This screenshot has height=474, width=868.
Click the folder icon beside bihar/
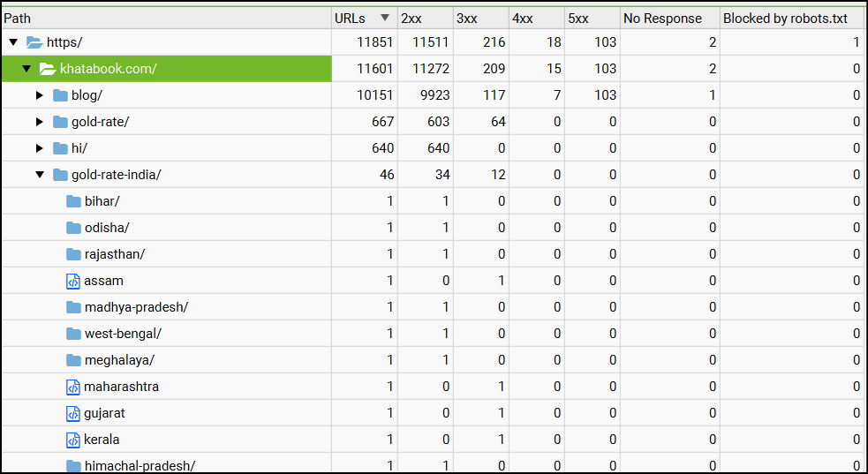73,201
